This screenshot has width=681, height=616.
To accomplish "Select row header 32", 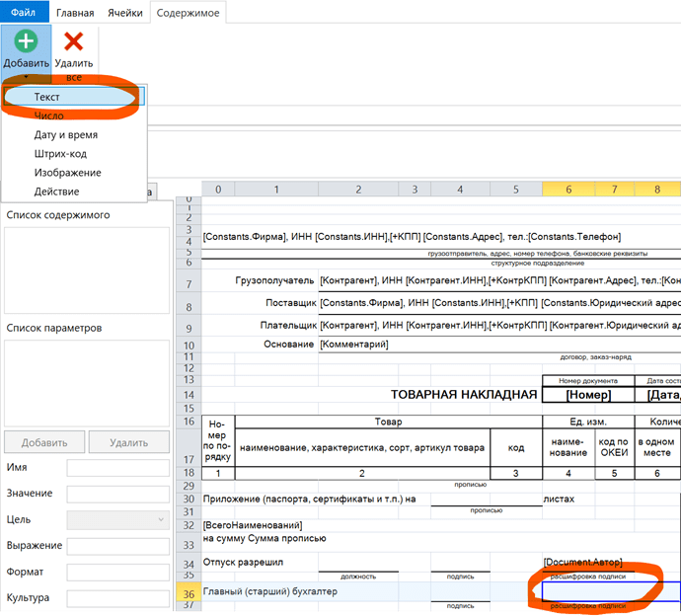I will click(x=189, y=525).
